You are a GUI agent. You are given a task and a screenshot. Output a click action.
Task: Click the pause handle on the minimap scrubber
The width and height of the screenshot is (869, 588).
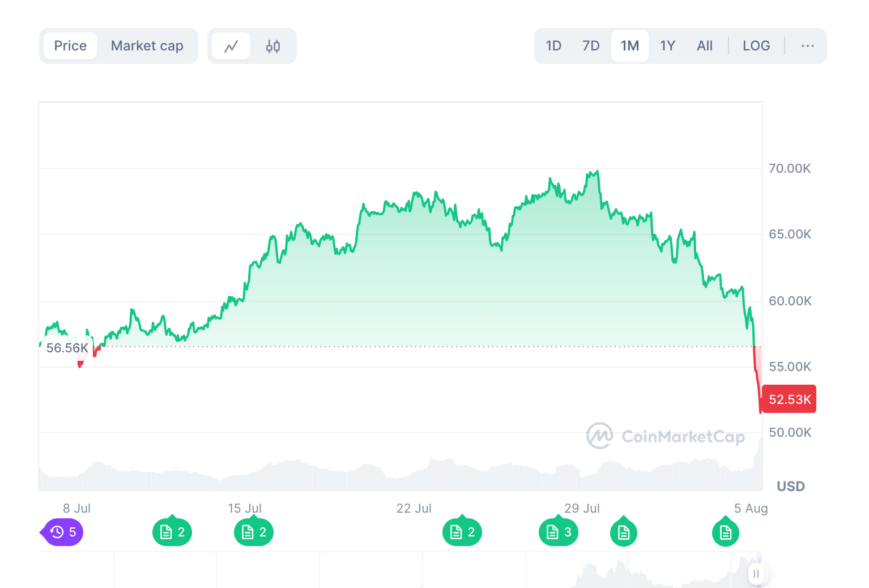[x=756, y=574]
